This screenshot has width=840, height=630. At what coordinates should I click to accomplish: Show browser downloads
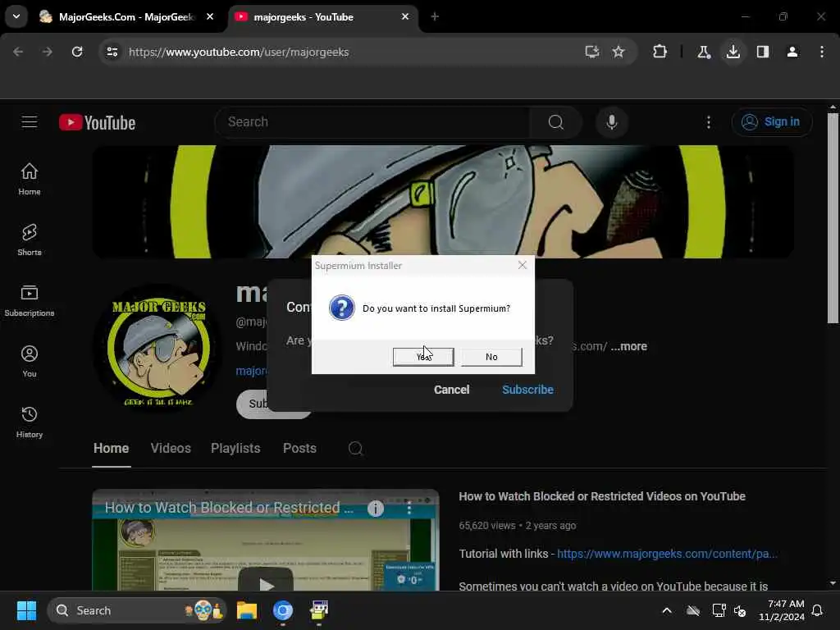click(733, 52)
